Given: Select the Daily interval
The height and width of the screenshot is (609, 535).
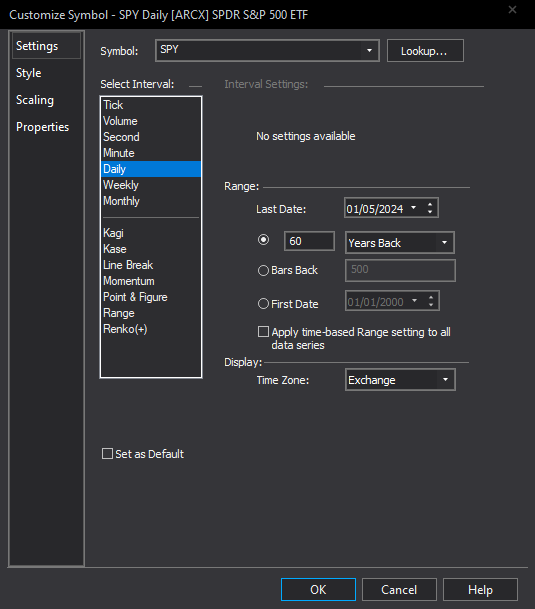Looking at the screenshot, I should [151, 169].
